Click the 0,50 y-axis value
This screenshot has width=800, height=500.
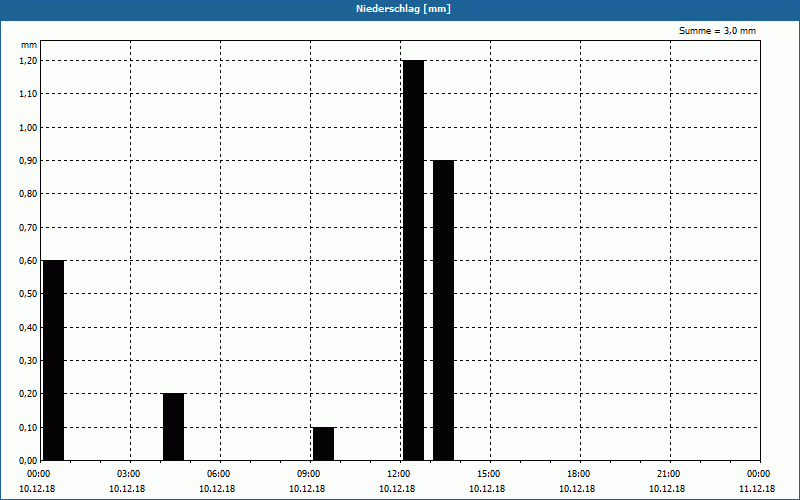(x=28, y=294)
